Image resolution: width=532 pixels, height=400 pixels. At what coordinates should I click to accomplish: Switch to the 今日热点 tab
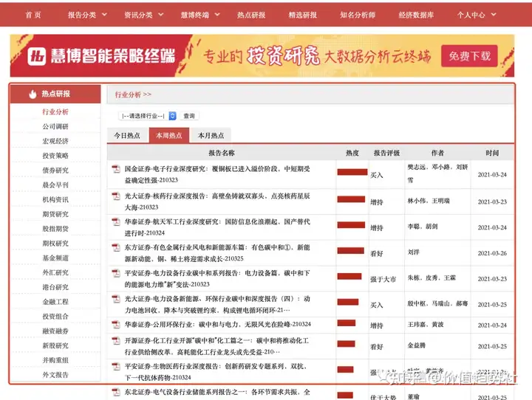[127, 136]
